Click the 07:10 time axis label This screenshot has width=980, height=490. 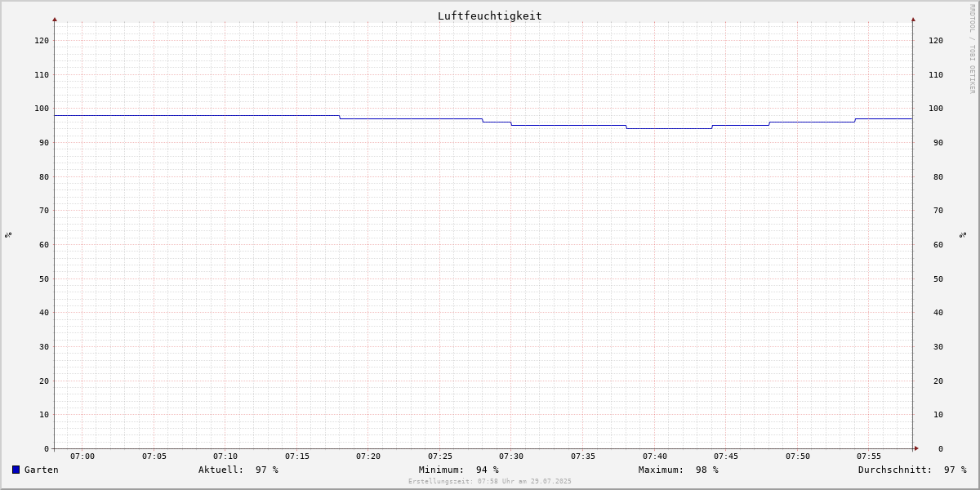[x=225, y=457]
